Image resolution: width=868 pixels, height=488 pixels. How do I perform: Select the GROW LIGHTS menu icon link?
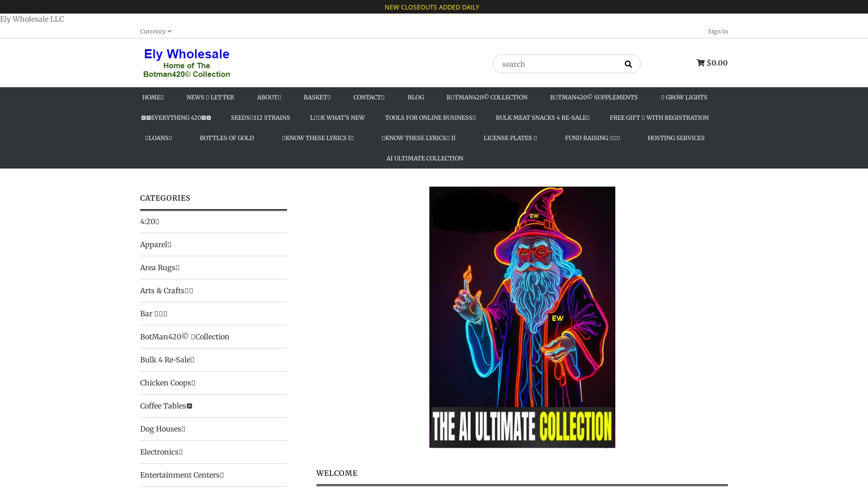pyautogui.click(x=684, y=97)
